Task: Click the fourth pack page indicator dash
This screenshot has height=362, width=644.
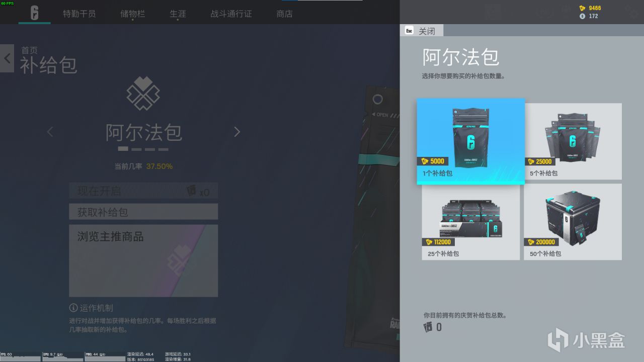Action: (164, 149)
